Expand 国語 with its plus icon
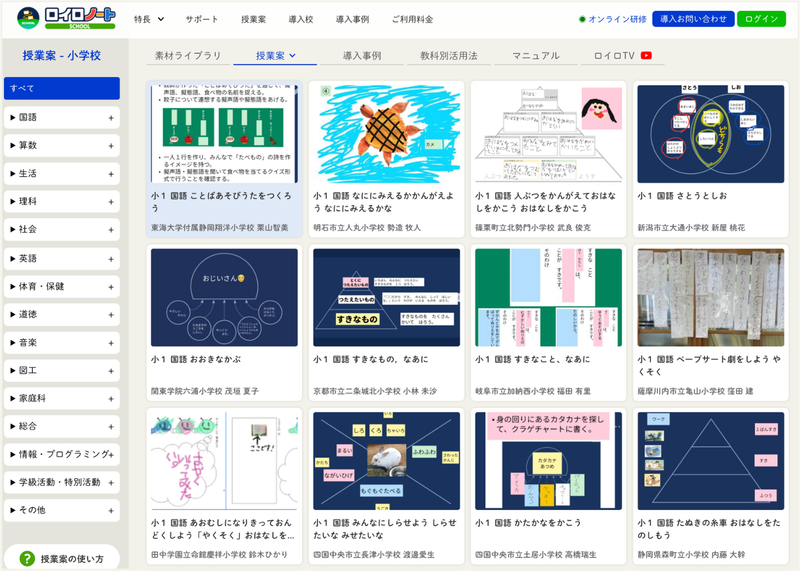This screenshot has width=800, height=571. point(111,118)
